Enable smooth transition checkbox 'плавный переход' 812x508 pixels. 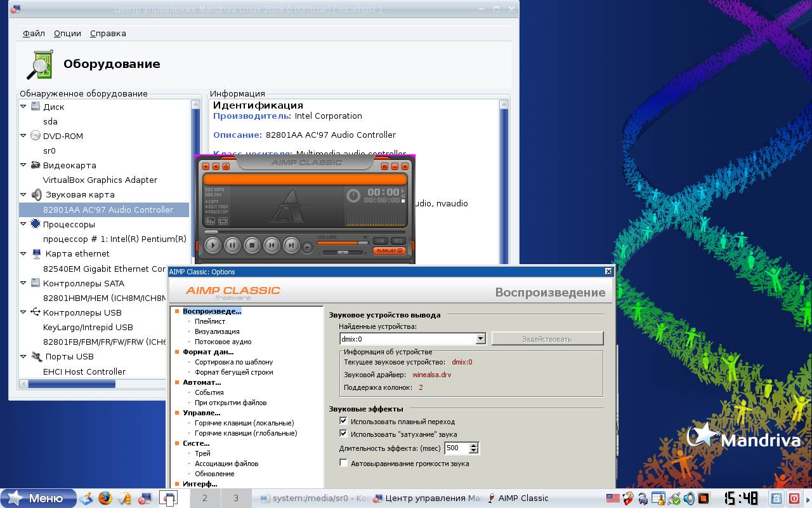click(x=344, y=421)
